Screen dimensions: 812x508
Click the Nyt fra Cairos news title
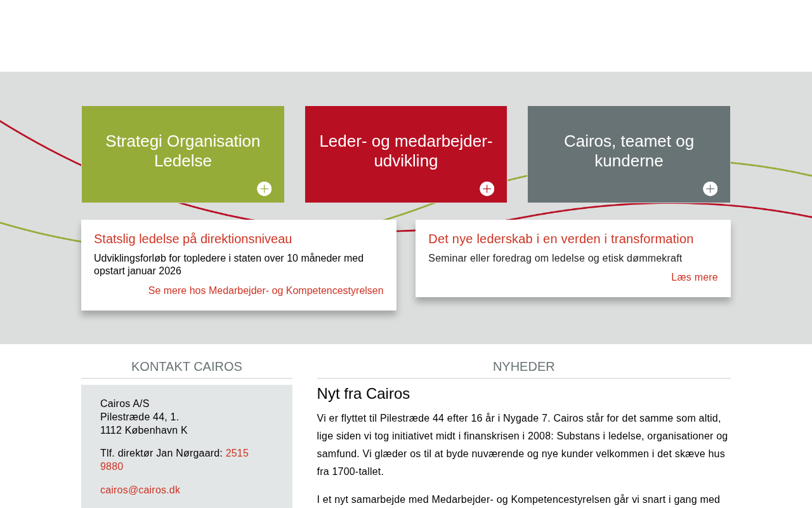coord(363,394)
